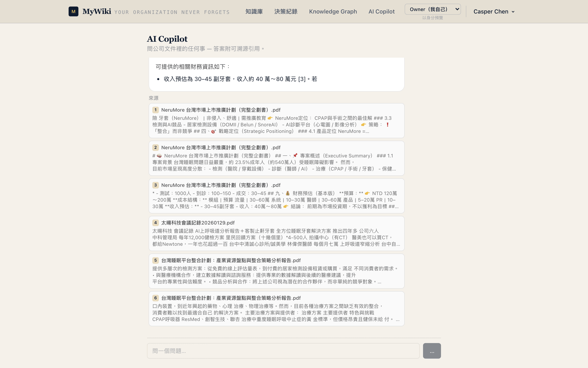The width and height of the screenshot is (588, 368).
Task: Click the number 3 source badge
Action: coord(156,185)
